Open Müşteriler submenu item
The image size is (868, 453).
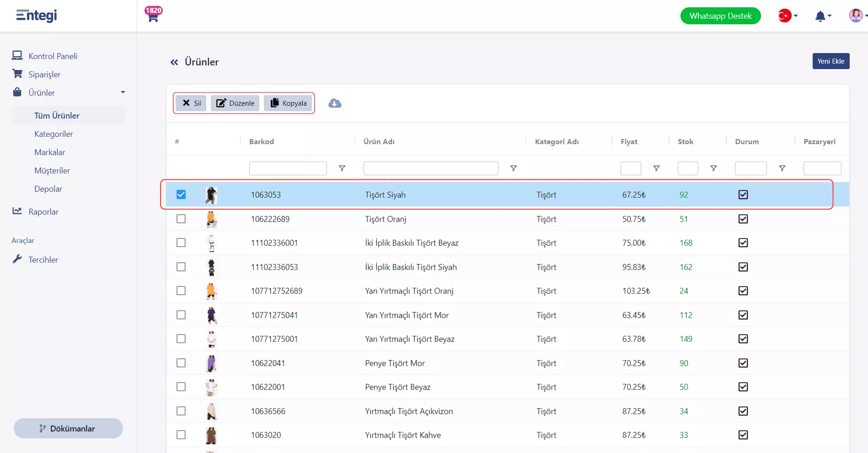point(52,171)
